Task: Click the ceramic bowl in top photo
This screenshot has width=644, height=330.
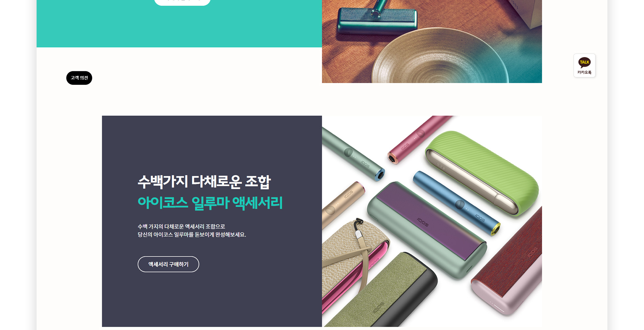Action: (439, 55)
